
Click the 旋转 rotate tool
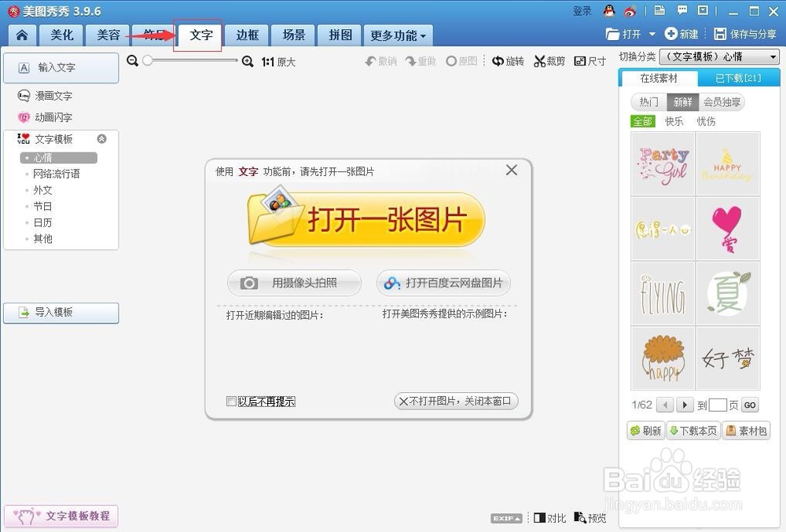click(508, 60)
